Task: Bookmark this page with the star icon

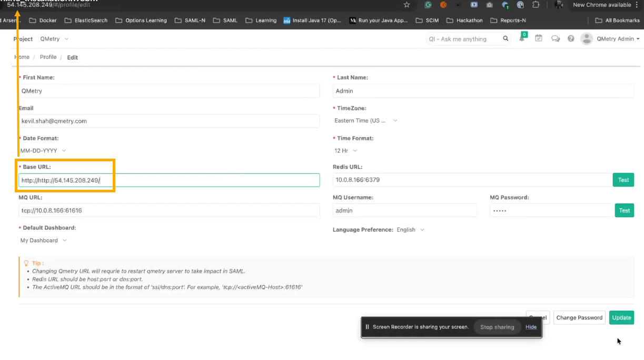Action: pos(407,5)
